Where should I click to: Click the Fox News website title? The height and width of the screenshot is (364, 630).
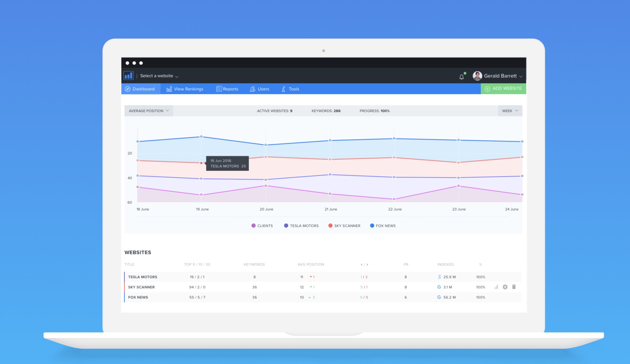click(138, 297)
